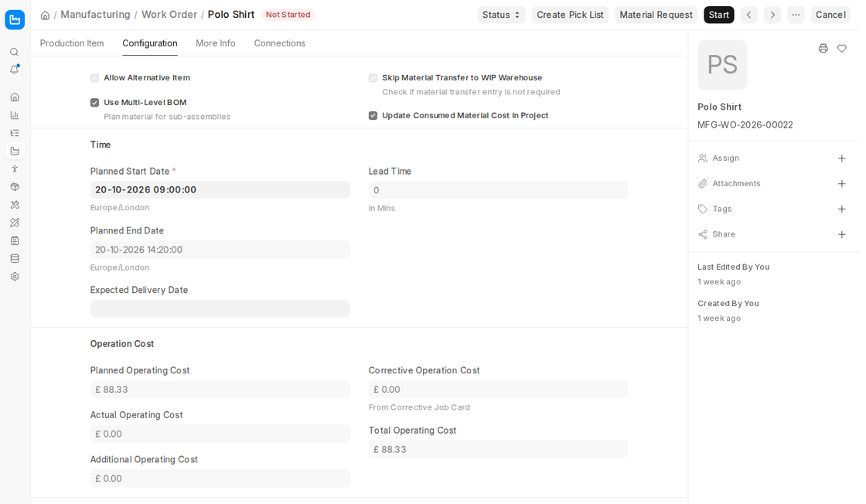Add attachment with the Attachments plus
Viewport: 866px width, 504px height.
coord(842,184)
